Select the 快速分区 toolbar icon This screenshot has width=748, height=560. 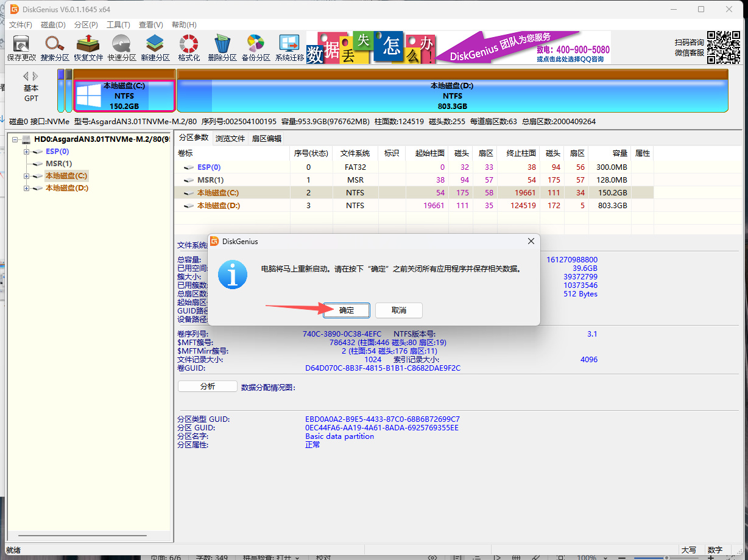(x=122, y=48)
